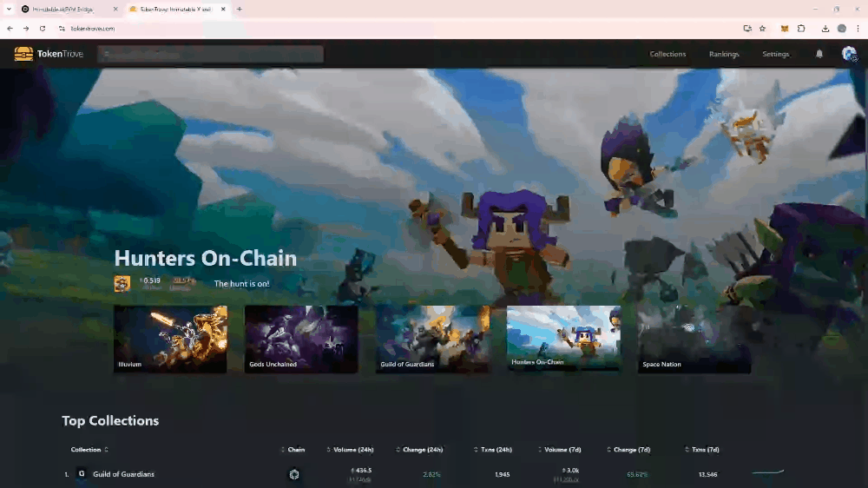The height and width of the screenshot is (488, 868).
Task: Switch to the TokenTrove browser tab
Action: [176, 9]
